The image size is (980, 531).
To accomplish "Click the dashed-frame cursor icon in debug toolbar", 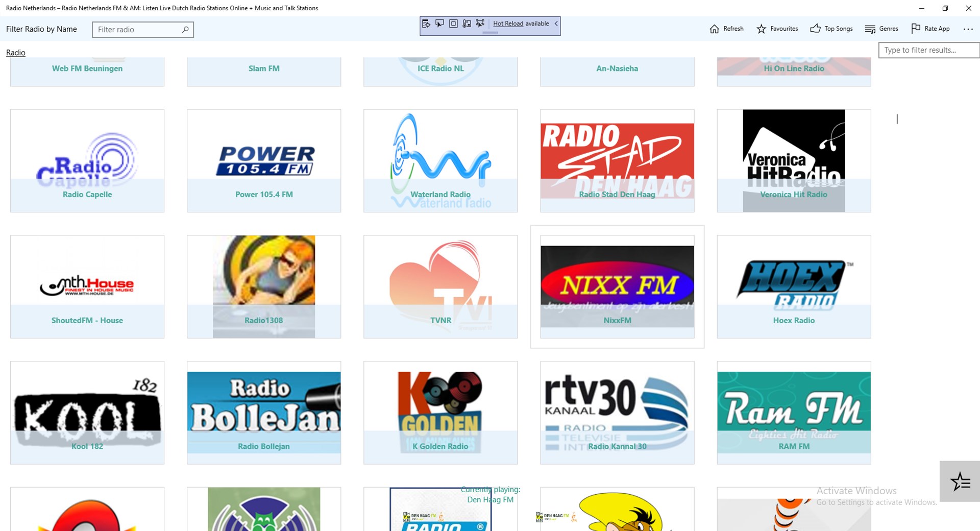I will [x=480, y=23].
